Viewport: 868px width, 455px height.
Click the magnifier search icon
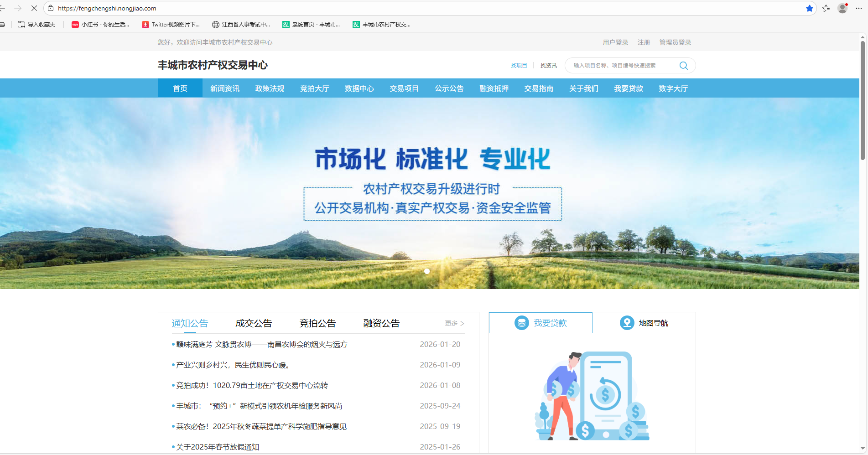(683, 66)
